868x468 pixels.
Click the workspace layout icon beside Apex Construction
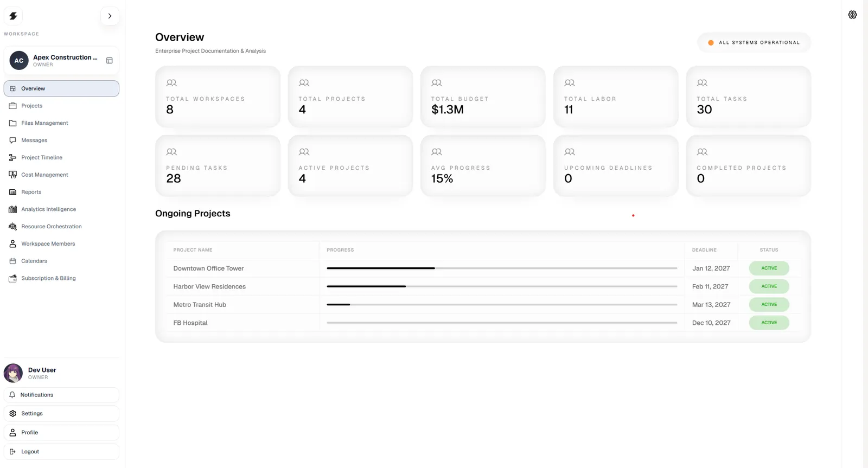(x=109, y=60)
